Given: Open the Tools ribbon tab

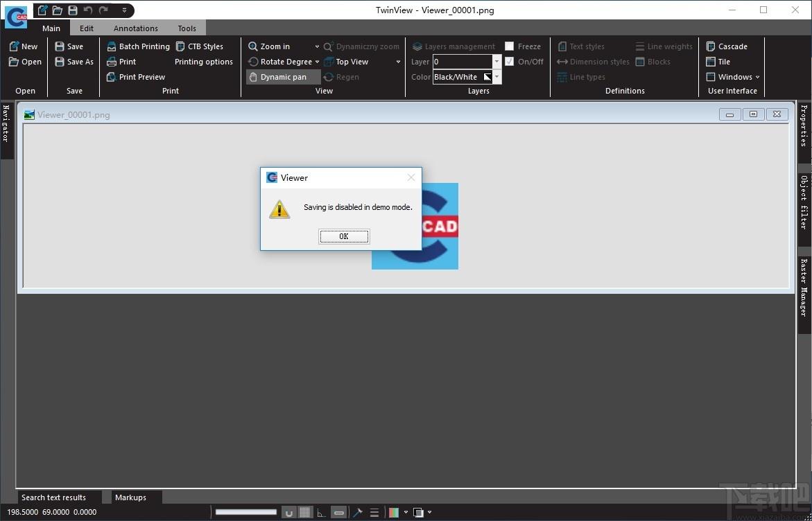Looking at the screenshot, I should pos(187,28).
